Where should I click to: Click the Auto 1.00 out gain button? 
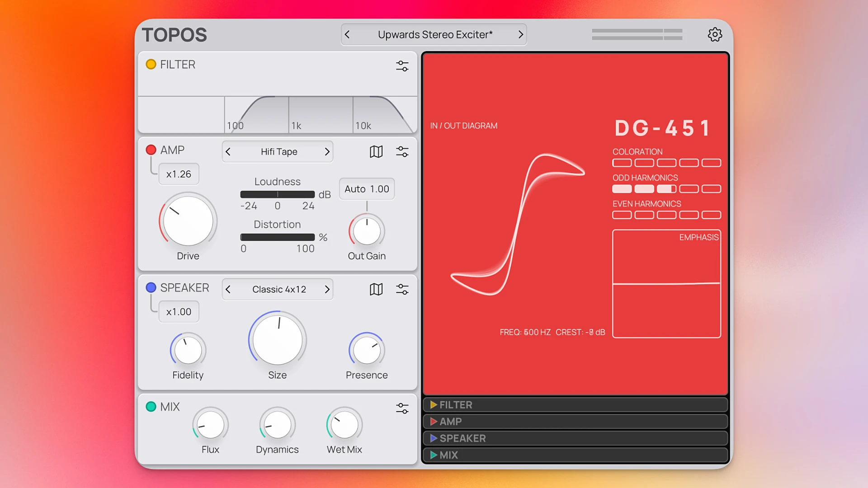(367, 189)
